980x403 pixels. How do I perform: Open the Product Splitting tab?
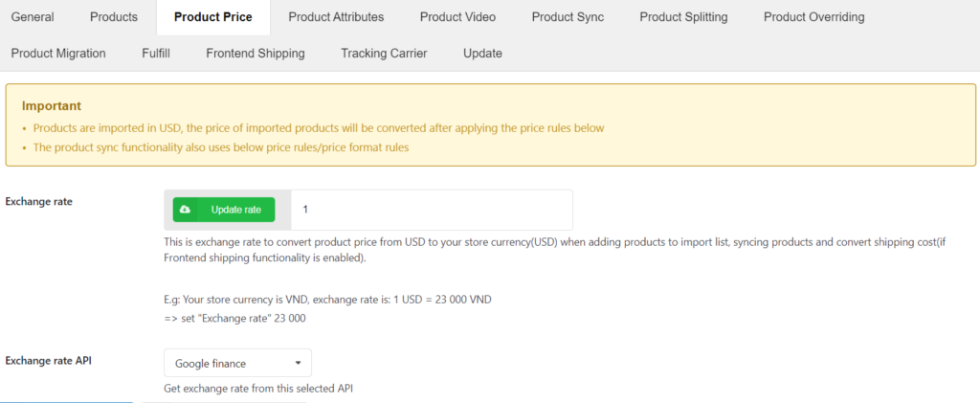click(683, 17)
